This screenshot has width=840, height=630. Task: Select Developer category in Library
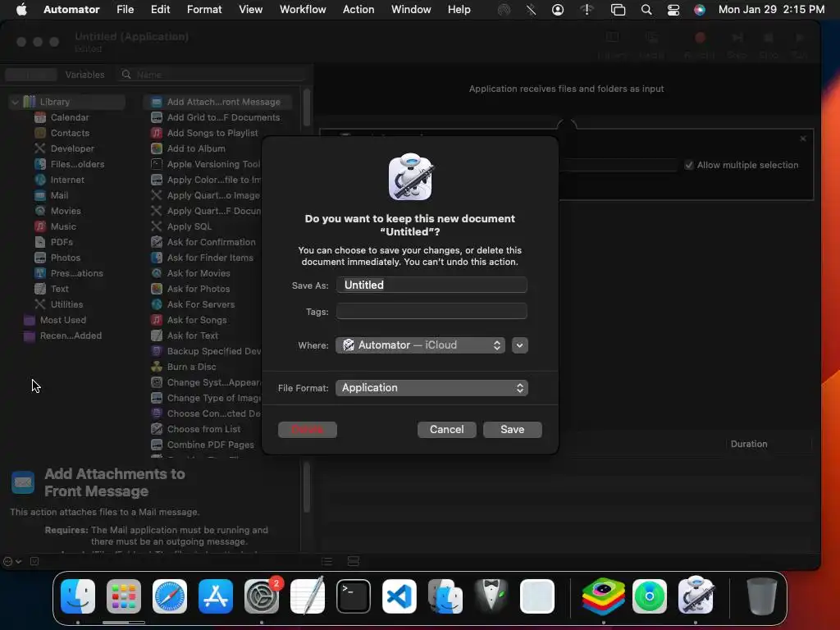[x=72, y=148]
